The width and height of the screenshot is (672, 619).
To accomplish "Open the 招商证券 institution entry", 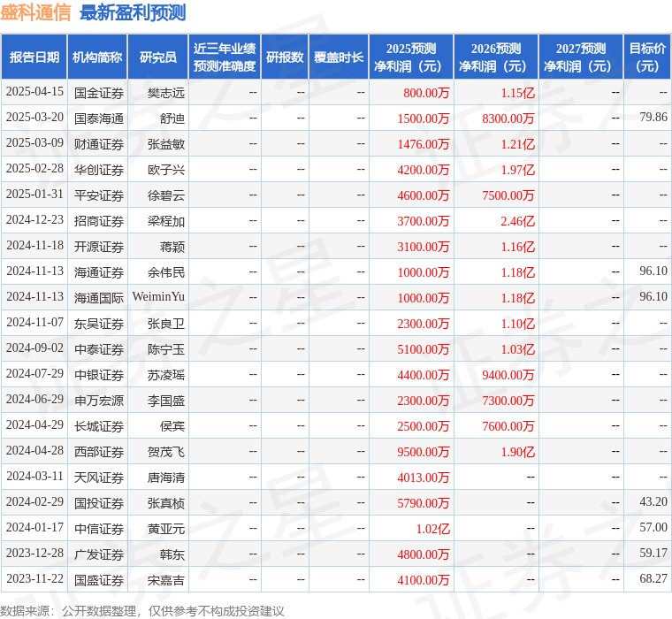I will coord(99,220).
